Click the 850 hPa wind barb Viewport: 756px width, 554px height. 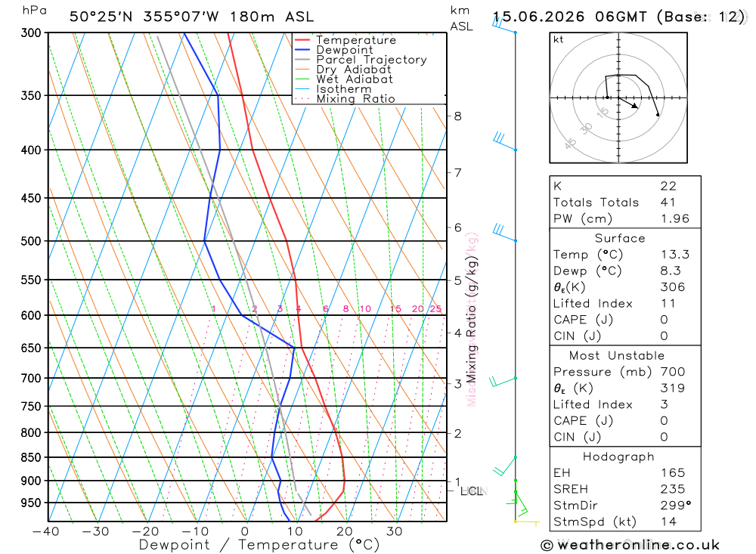coord(505,466)
